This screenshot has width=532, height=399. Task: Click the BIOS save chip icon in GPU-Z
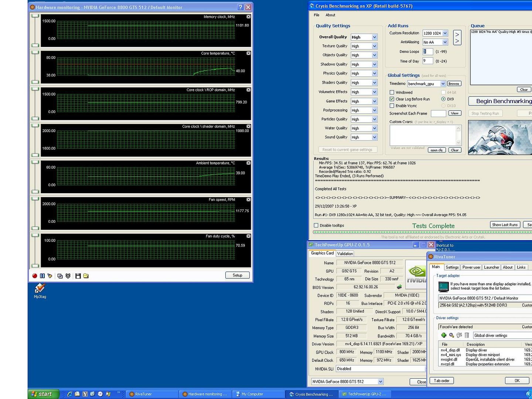(399, 287)
